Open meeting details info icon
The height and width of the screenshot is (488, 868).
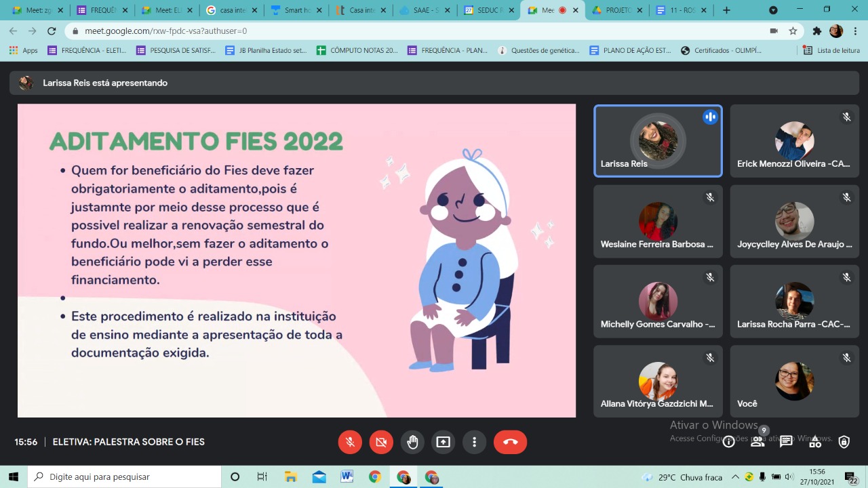pos(728,442)
